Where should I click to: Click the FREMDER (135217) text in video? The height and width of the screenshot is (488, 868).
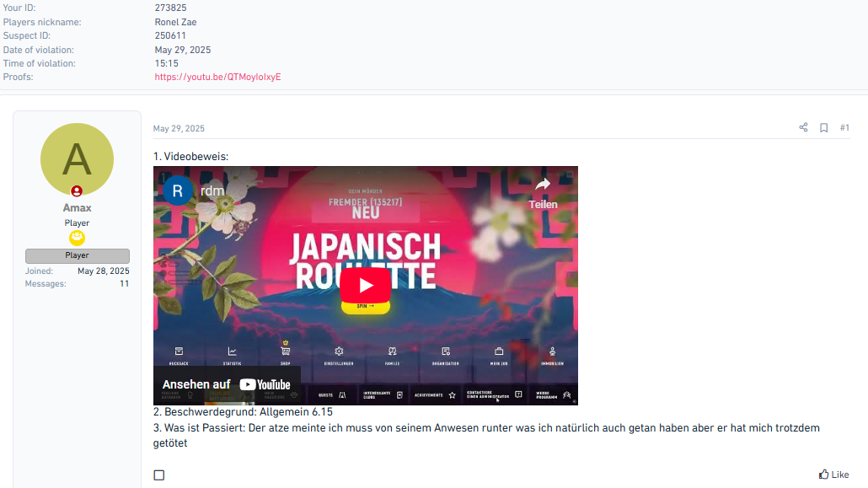pos(366,202)
